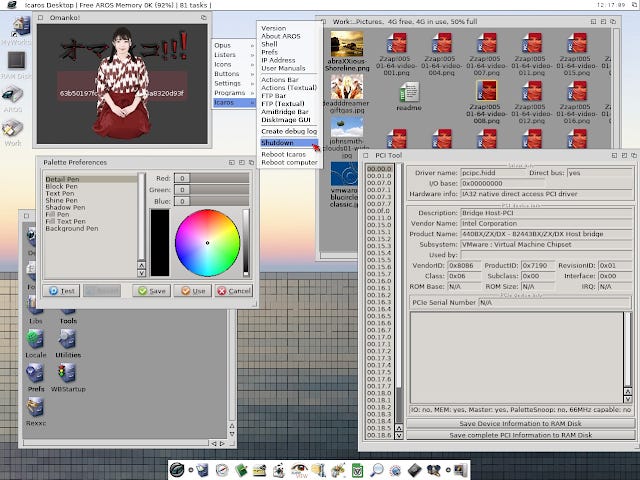Image resolution: width=640 pixels, height=480 pixels.
Task: Open the Rexxc drawer icon
Action: click(x=35, y=407)
